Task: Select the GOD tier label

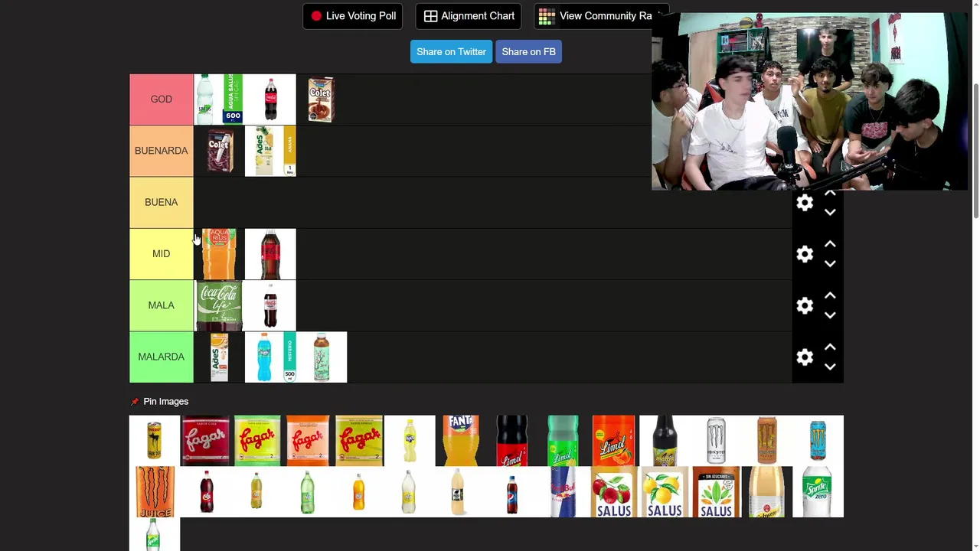Action: pos(162,99)
